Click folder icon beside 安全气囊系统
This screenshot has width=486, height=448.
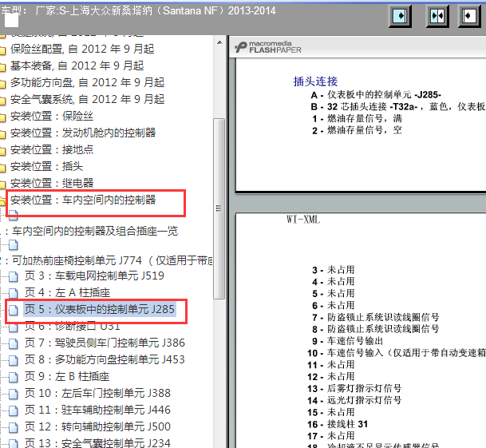pyautogui.click(x=2, y=101)
